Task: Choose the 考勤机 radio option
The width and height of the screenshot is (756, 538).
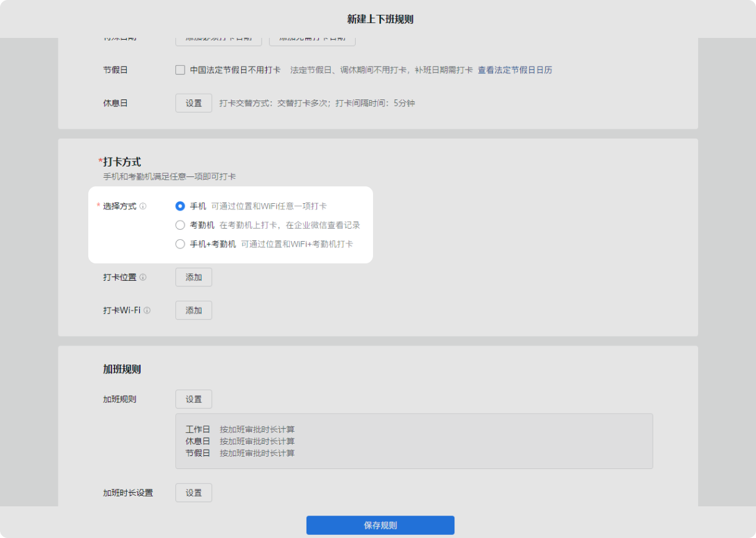Action: 180,225
